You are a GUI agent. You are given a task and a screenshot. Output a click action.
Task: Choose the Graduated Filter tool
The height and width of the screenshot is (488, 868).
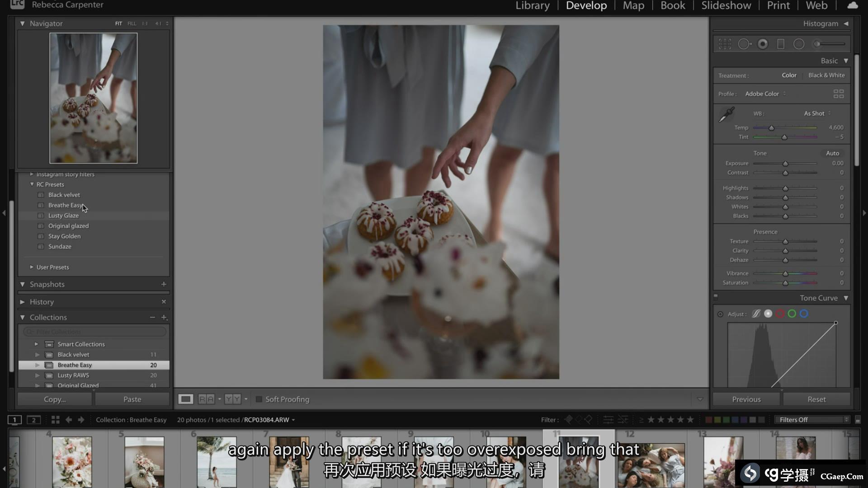tap(780, 44)
